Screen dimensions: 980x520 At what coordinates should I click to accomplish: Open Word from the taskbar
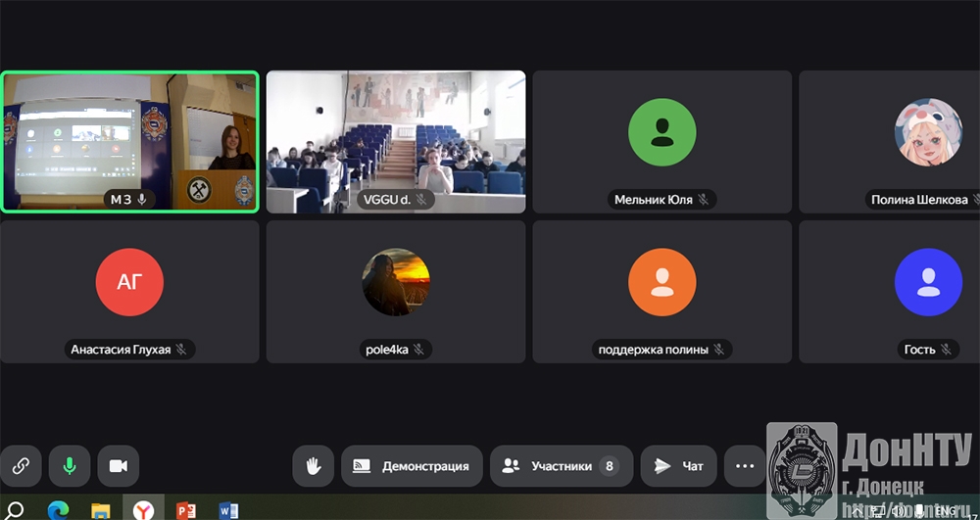tap(229, 509)
